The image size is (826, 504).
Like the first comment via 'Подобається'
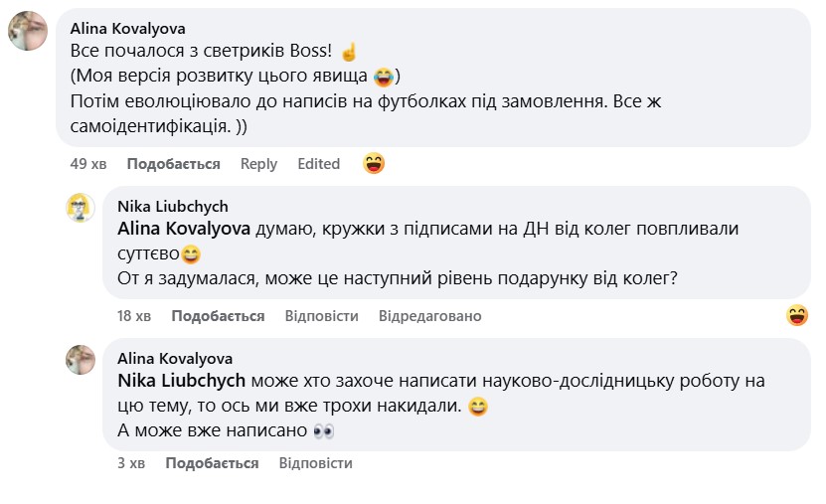(x=173, y=164)
